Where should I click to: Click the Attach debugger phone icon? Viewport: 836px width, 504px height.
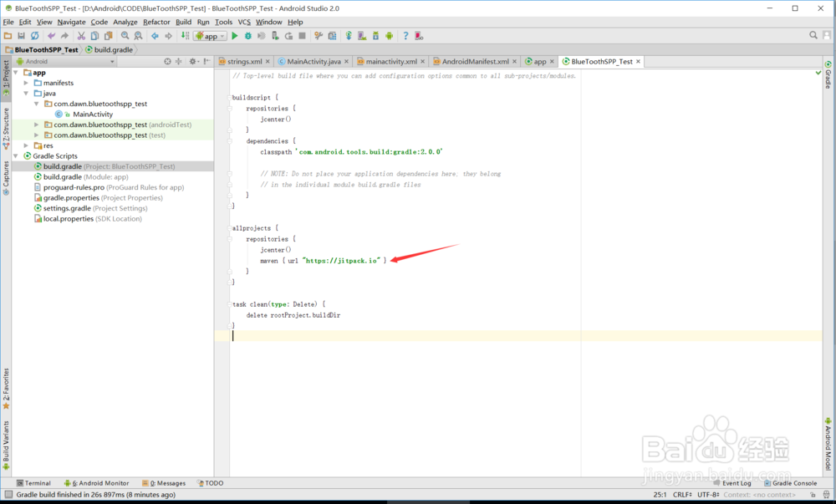(x=275, y=36)
